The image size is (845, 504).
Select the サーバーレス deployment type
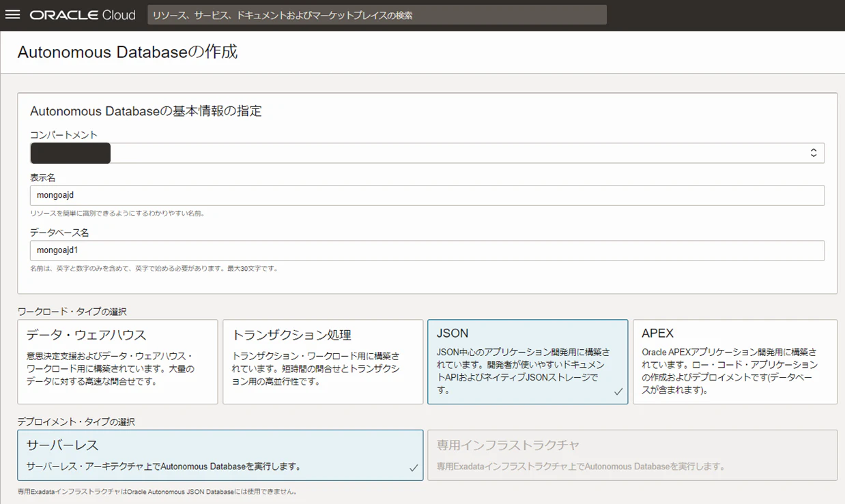220,455
